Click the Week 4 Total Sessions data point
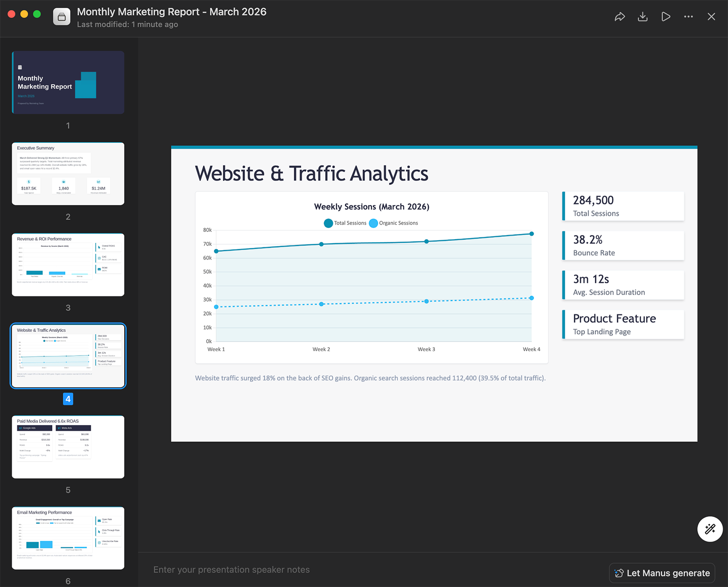 (x=531, y=234)
